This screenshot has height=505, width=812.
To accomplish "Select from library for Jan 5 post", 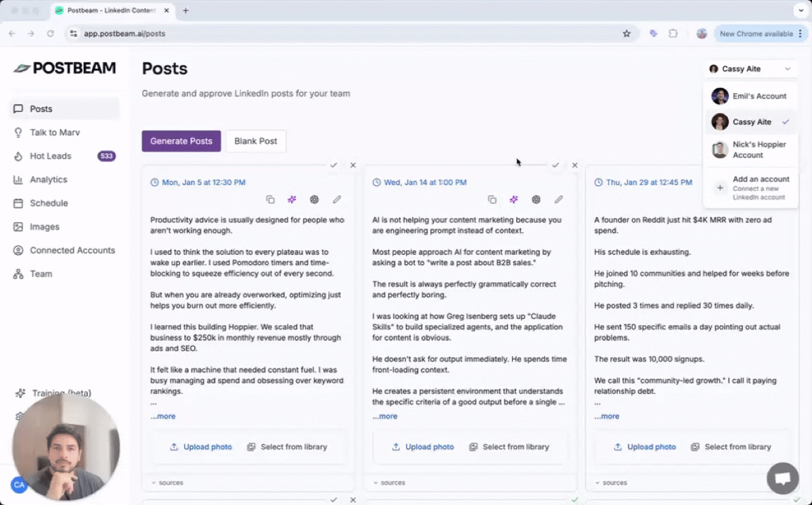I will pyautogui.click(x=287, y=447).
